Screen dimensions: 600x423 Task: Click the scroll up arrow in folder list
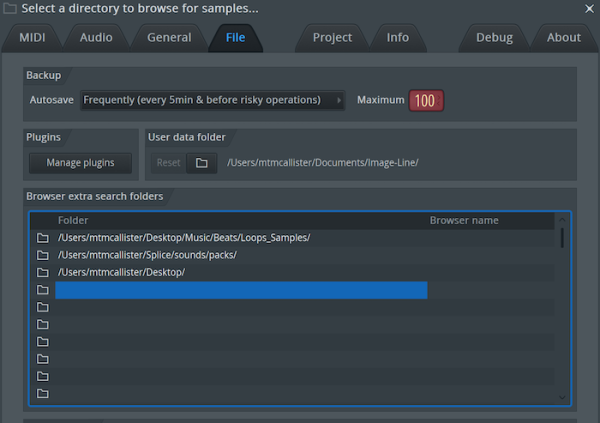coord(562,220)
